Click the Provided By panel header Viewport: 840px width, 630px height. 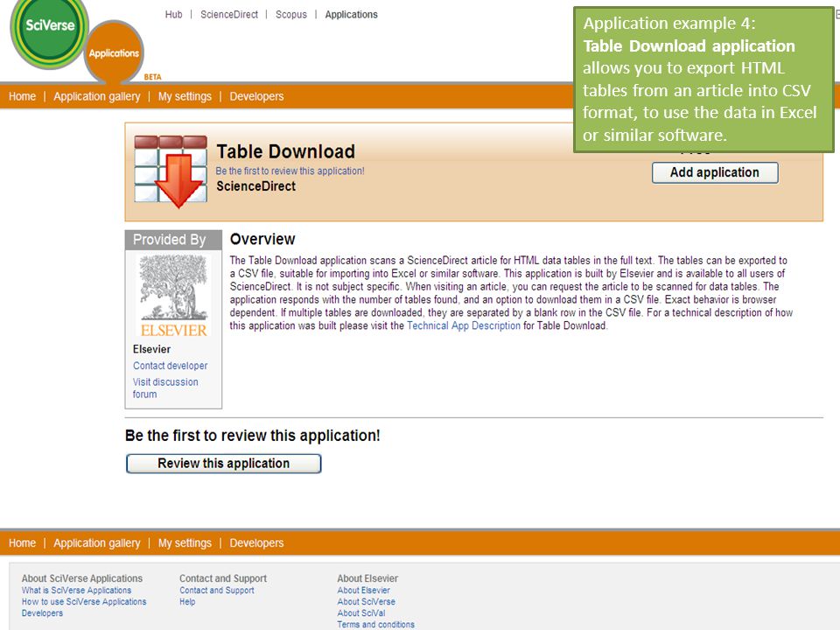173,240
